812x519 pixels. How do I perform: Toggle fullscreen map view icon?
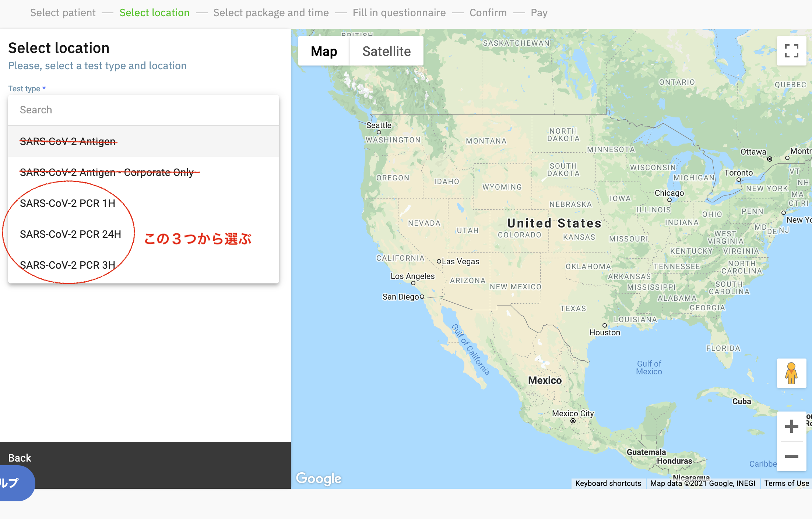[x=791, y=51]
